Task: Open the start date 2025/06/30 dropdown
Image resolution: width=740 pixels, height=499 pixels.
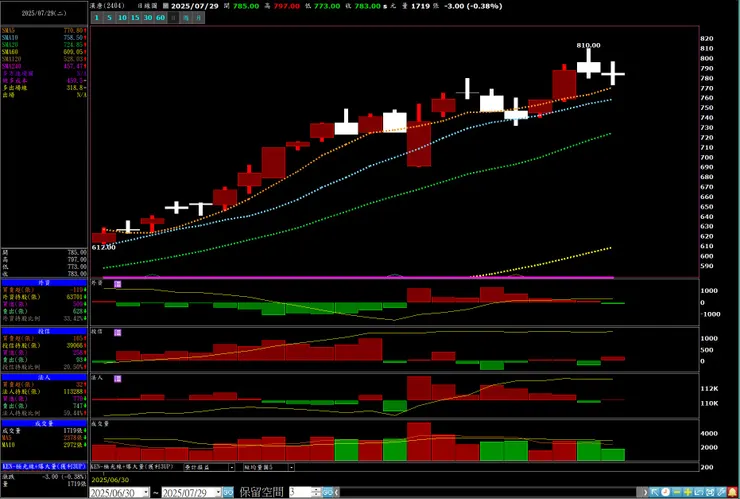Action: click(146, 492)
